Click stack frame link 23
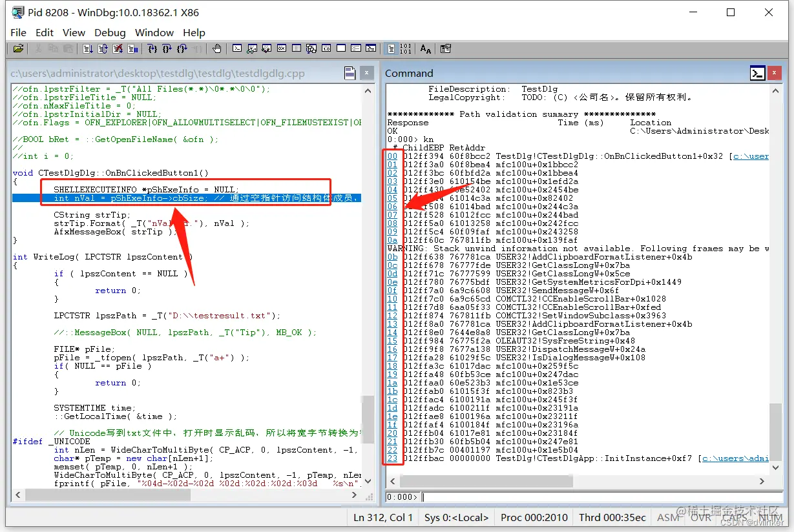This screenshot has height=532, width=794. 392,458
